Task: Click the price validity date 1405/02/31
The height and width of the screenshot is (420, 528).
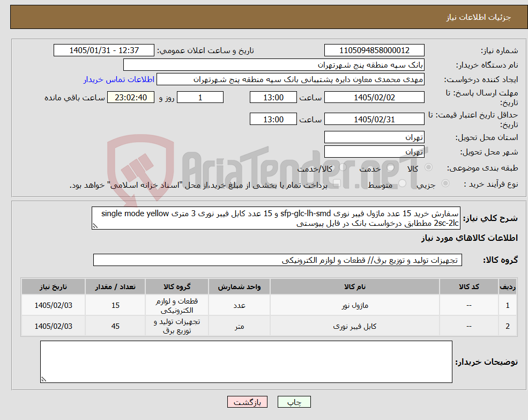Action: pyautogui.click(x=374, y=119)
